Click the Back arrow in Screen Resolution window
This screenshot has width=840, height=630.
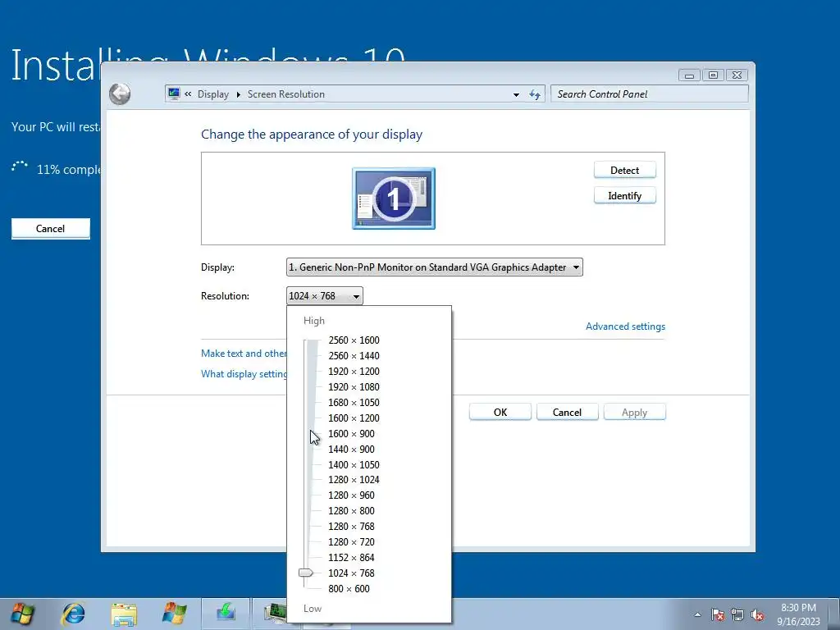pos(120,94)
